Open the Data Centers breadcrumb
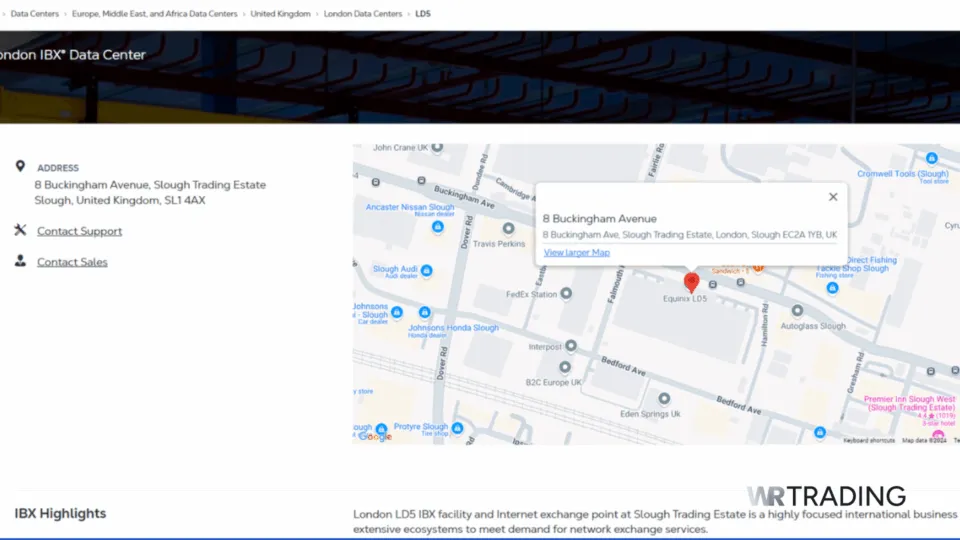Viewport: 960px width, 540px height. point(33,14)
